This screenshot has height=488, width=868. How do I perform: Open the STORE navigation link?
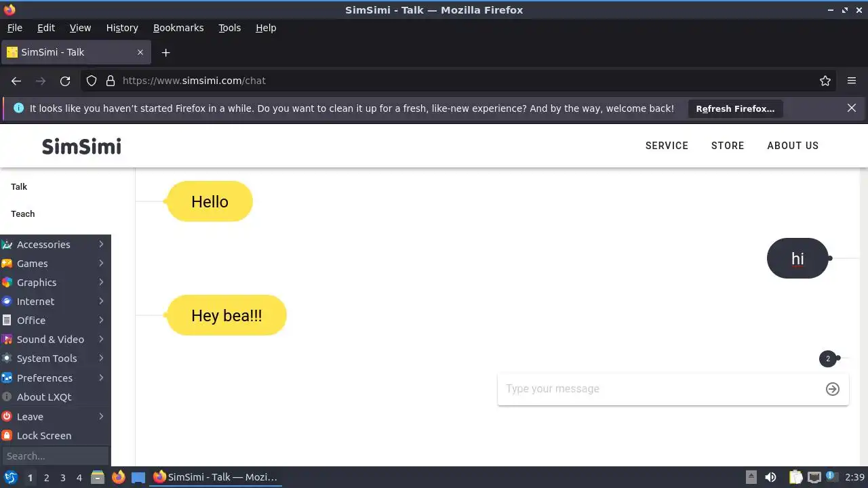(x=728, y=146)
